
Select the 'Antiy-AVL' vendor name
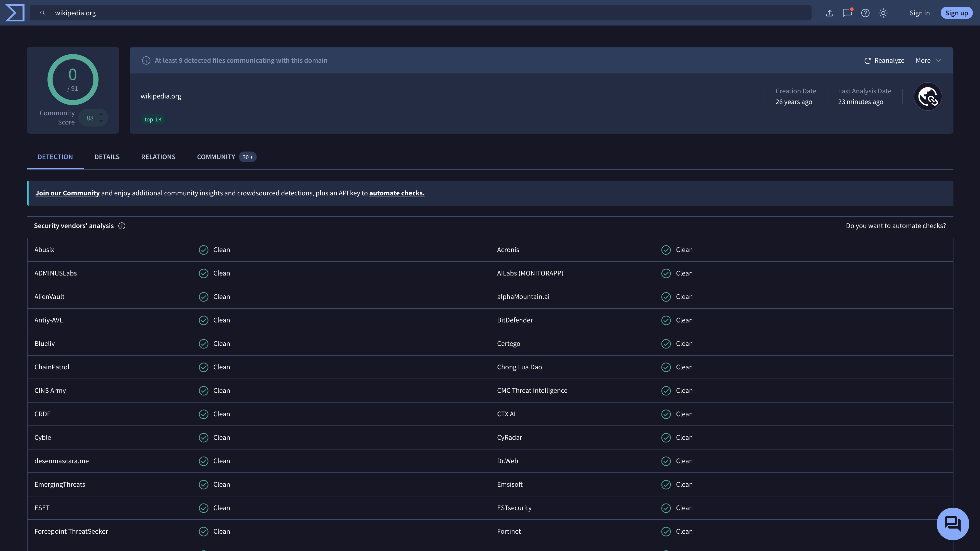tap(49, 320)
